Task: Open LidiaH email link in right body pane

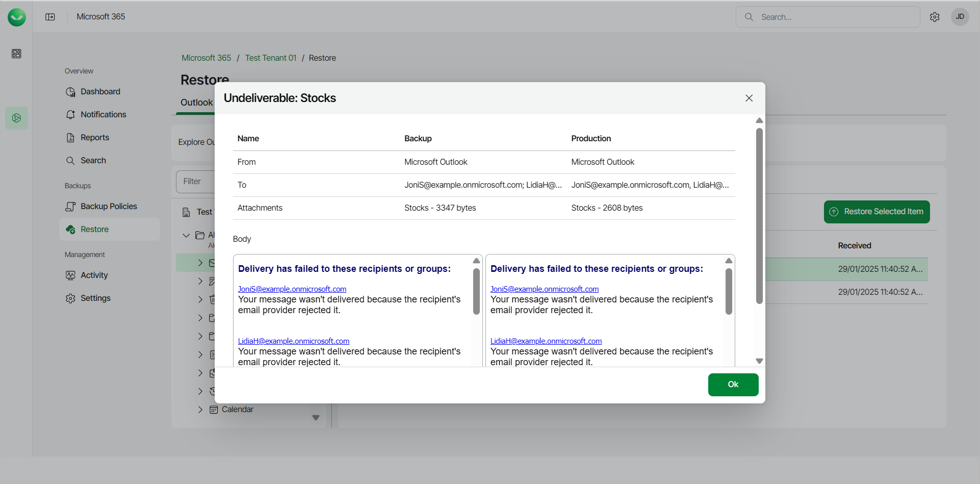Action: click(x=546, y=341)
